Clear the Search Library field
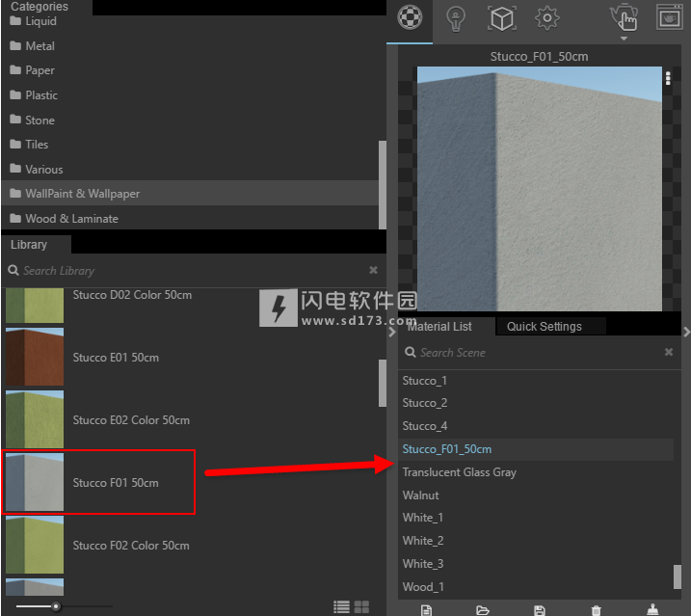The height and width of the screenshot is (616, 691). coord(373,270)
